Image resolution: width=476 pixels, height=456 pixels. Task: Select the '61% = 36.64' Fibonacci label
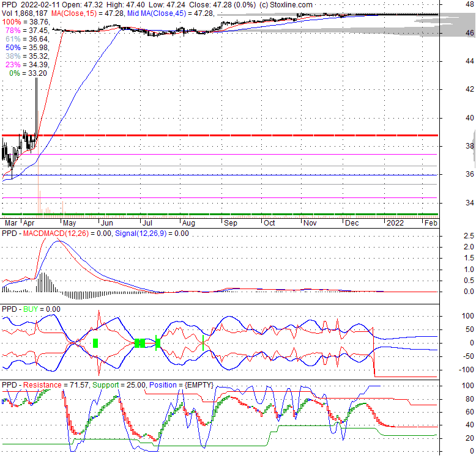(x=28, y=39)
